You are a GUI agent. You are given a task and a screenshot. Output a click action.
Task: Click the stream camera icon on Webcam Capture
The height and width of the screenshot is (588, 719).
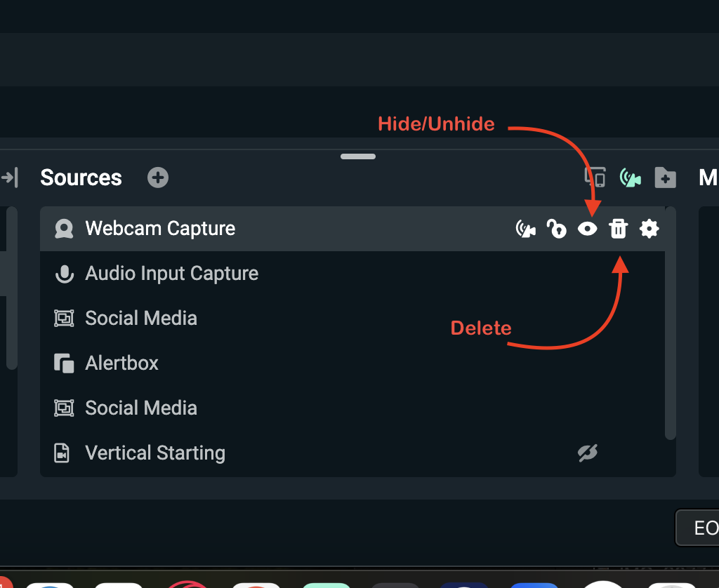[525, 229]
